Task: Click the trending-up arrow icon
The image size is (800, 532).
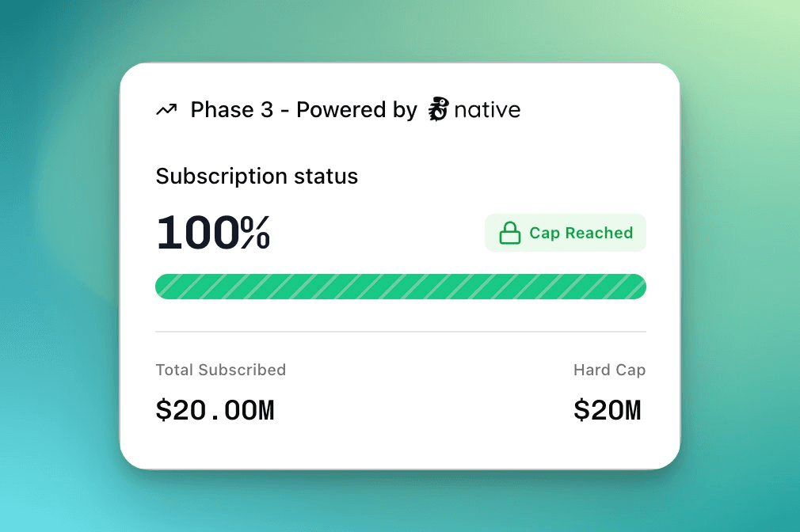Action: (166, 110)
